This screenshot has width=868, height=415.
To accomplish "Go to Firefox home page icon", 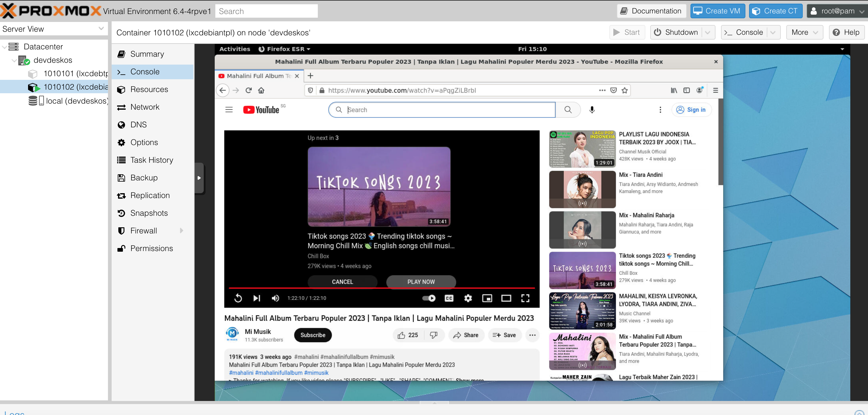I will coord(261,90).
